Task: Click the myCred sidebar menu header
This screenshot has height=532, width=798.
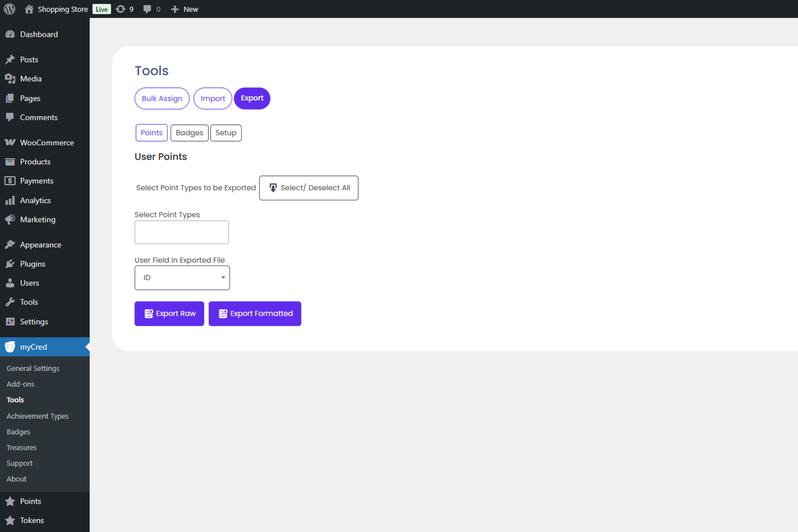Action: pos(33,347)
